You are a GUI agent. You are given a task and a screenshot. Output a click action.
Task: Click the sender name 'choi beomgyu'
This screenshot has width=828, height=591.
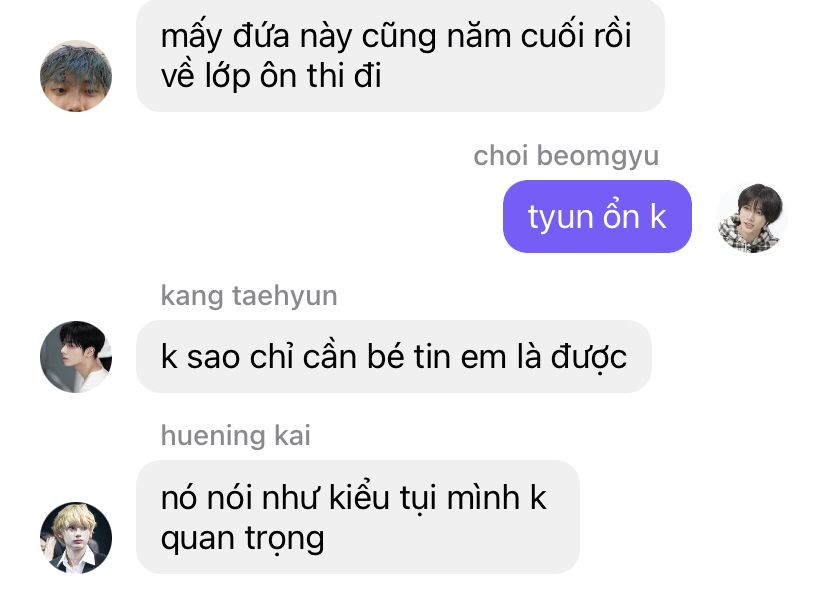tap(566, 156)
